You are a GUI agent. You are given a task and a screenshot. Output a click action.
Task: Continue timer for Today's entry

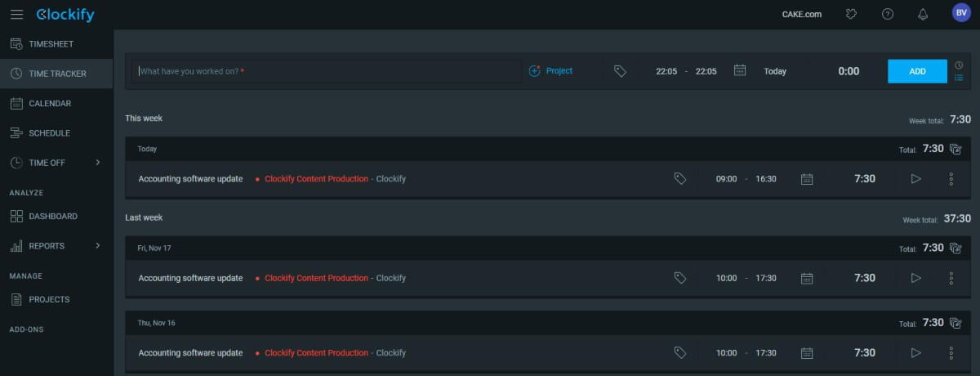click(x=915, y=178)
